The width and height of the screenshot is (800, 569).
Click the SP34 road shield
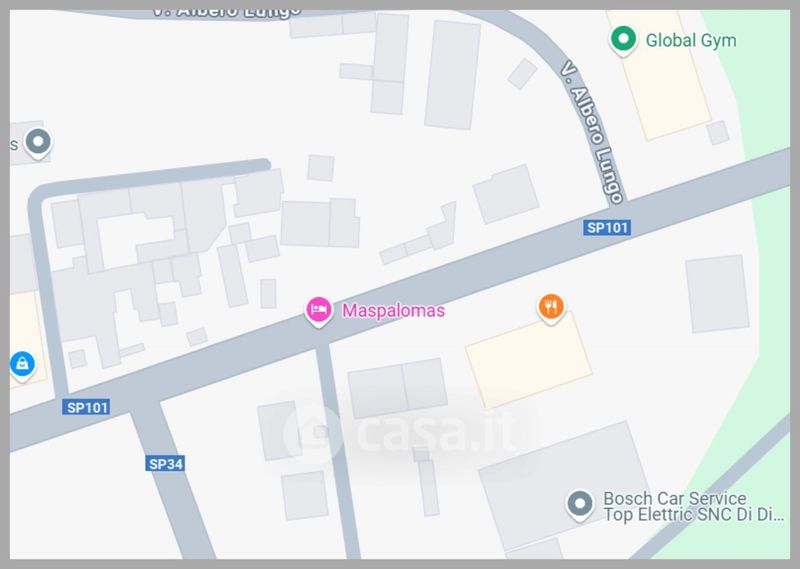[x=165, y=464]
